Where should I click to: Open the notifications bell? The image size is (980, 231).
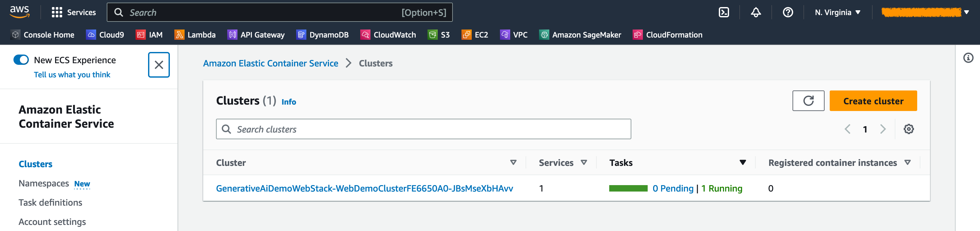(756, 13)
